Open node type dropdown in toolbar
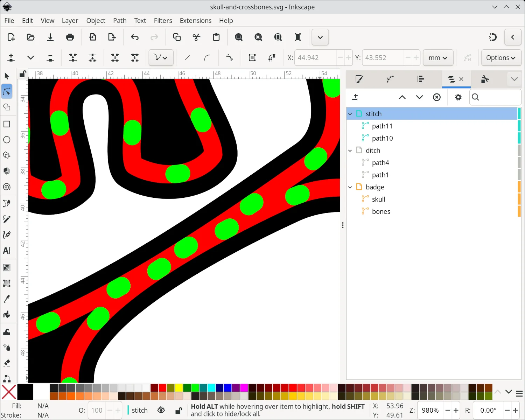525x420 pixels. pos(161,58)
